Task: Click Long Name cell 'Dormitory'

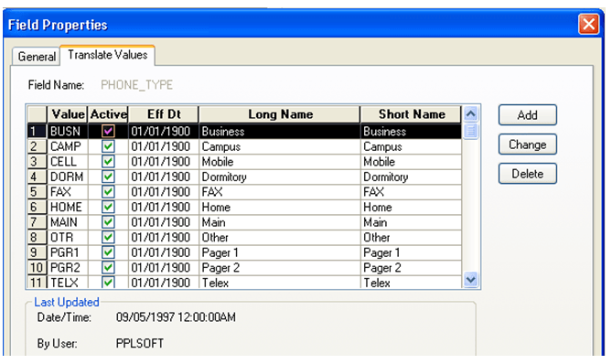Action: tap(279, 177)
